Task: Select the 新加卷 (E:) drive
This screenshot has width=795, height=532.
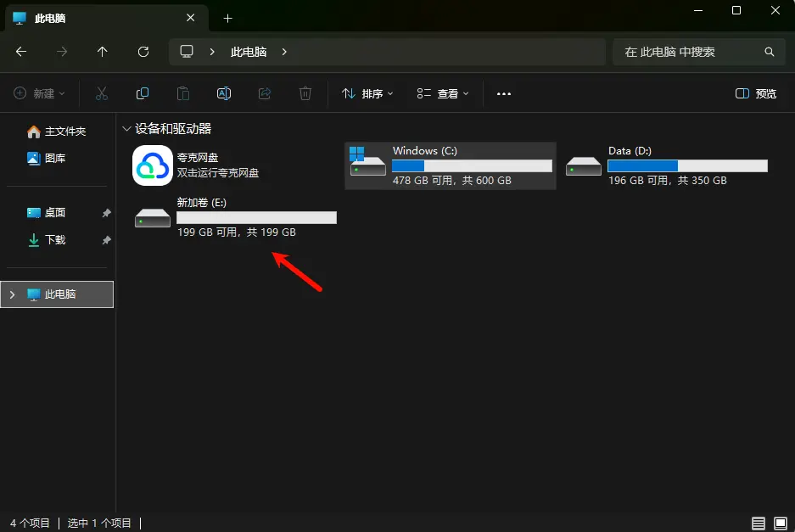Action: point(236,217)
